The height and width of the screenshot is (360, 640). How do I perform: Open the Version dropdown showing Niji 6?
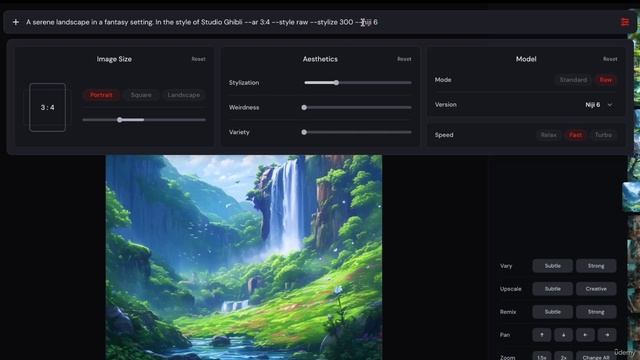[599, 105]
